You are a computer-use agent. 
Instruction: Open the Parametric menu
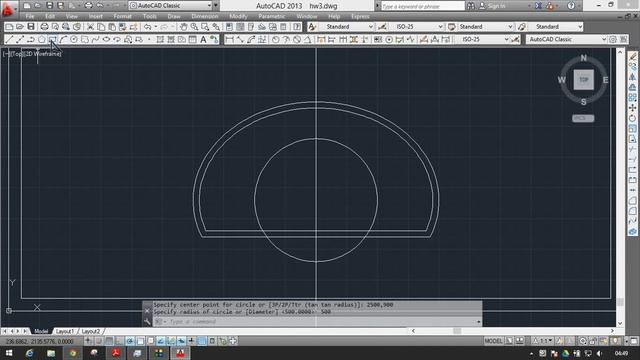[x=272, y=16]
